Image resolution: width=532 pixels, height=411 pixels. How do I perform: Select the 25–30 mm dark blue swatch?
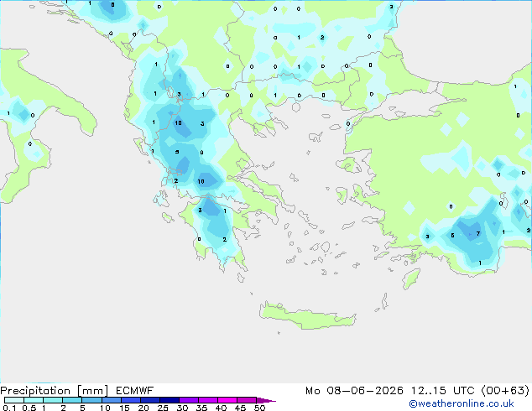[169, 400]
